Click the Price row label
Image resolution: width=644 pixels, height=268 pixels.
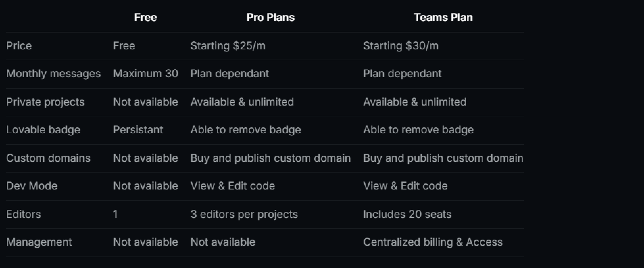[19, 46]
